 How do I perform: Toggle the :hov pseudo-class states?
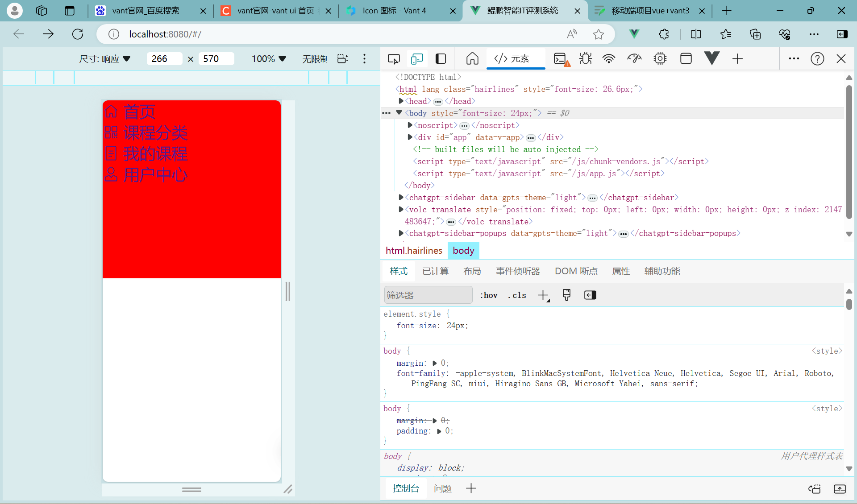[488, 295]
